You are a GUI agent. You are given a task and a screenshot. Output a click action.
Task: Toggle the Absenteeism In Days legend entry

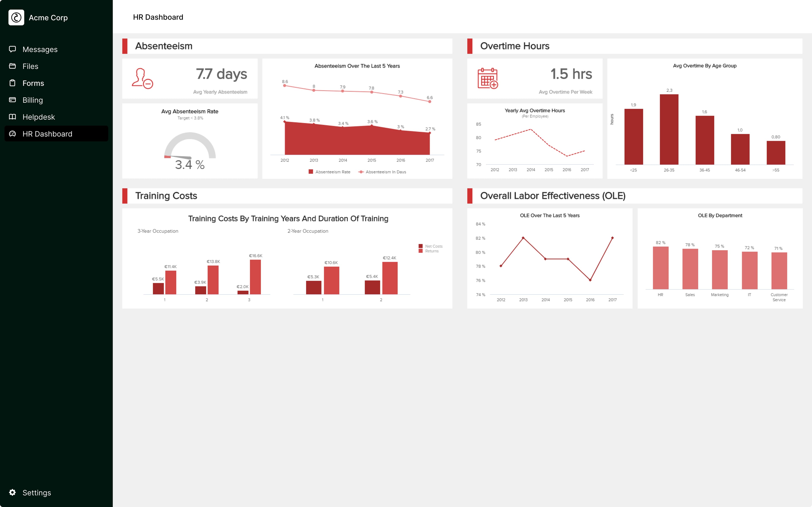(x=382, y=172)
